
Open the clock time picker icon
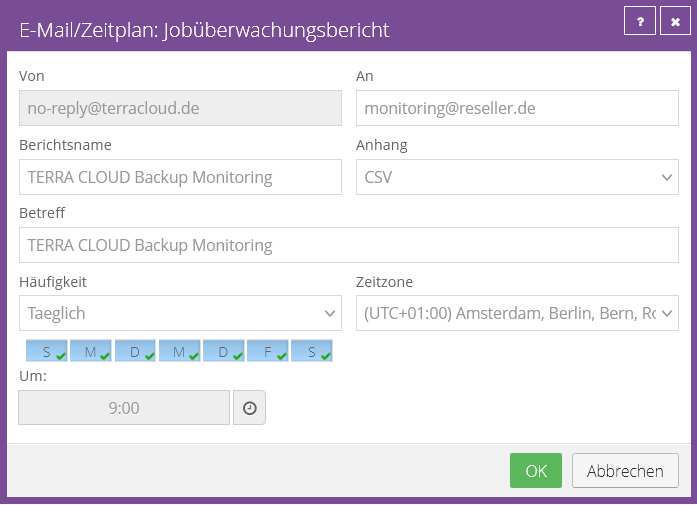[x=249, y=408]
